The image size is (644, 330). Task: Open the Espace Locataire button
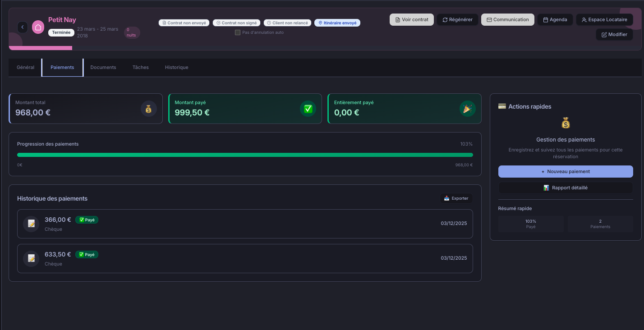(x=604, y=20)
